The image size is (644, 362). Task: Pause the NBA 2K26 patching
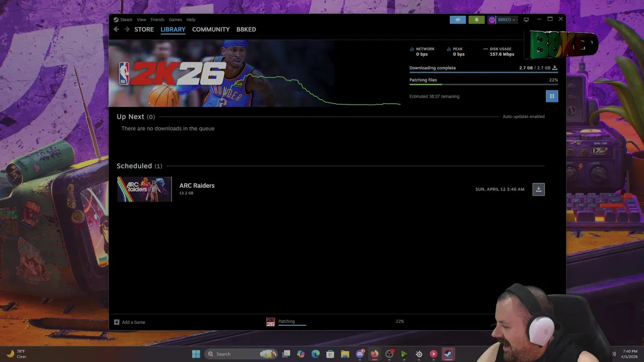(551, 96)
